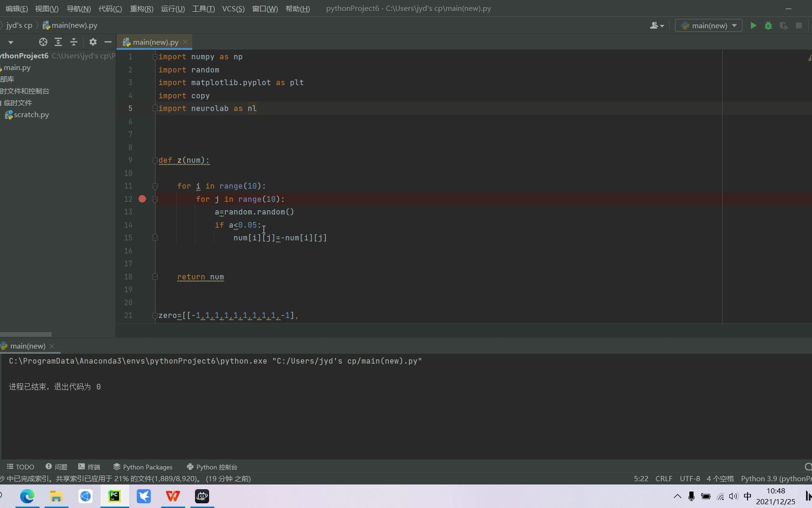The width and height of the screenshot is (812, 508).
Task: Open scratch.py in the project tree
Action: pos(31,115)
